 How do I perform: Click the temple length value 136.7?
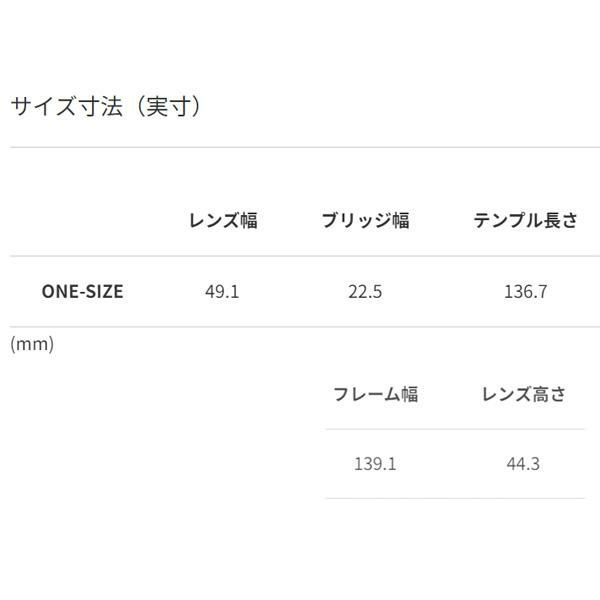(x=525, y=292)
